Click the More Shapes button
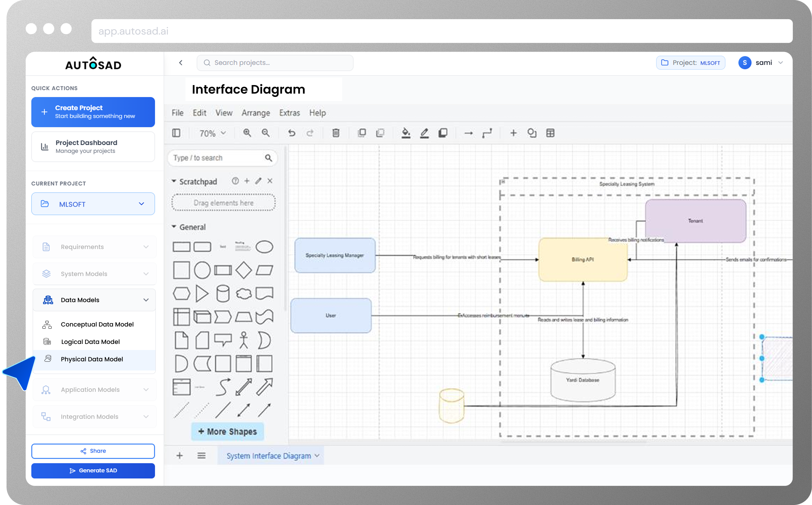This screenshot has width=812, height=505. point(227,432)
